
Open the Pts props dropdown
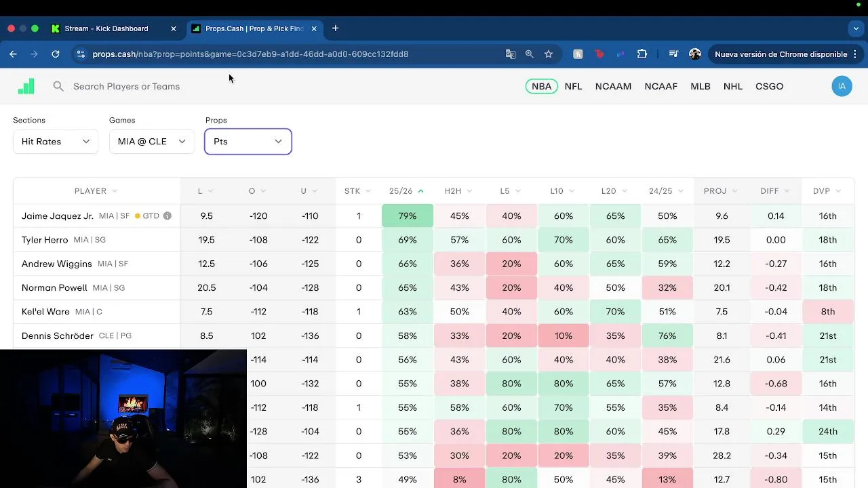click(248, 141)
